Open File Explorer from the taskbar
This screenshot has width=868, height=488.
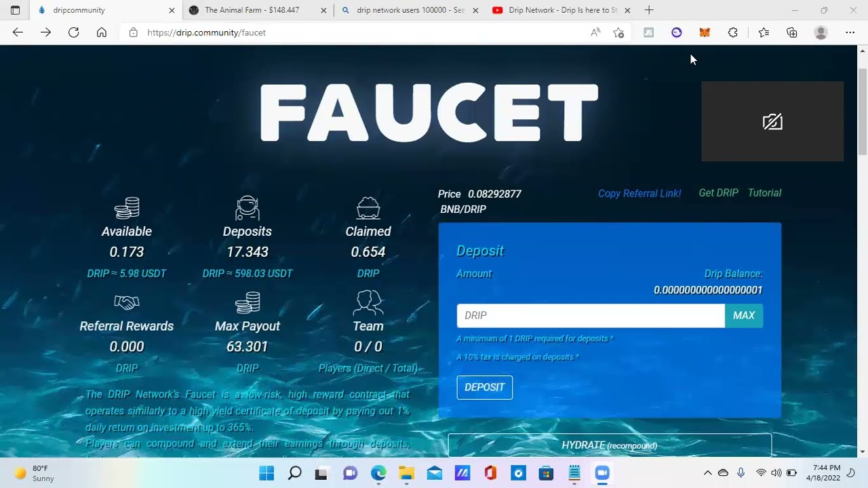click(x=406, y=473)
